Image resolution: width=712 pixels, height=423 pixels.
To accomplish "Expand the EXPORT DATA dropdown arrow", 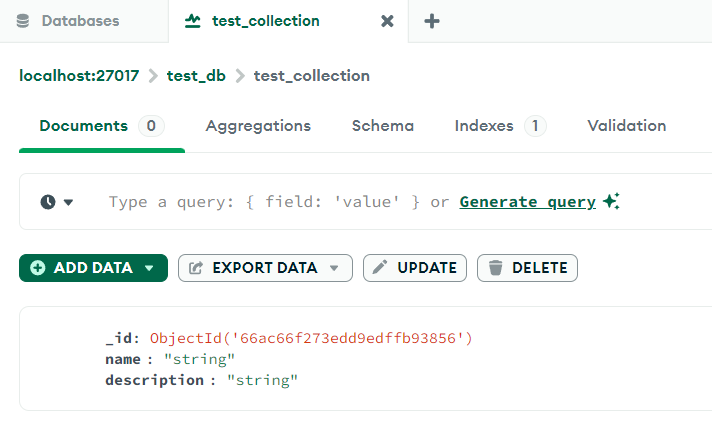I will (334, 268).
